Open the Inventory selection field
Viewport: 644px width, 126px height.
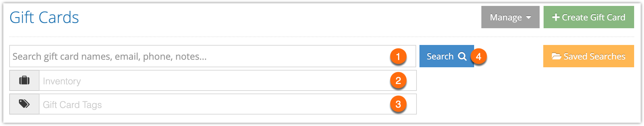click(228, 80)
